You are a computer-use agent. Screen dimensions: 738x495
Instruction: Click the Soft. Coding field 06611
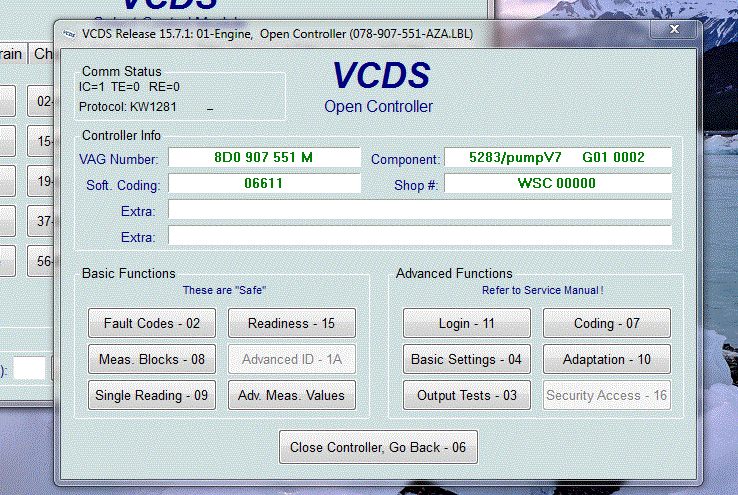click(x=264, y=183)
